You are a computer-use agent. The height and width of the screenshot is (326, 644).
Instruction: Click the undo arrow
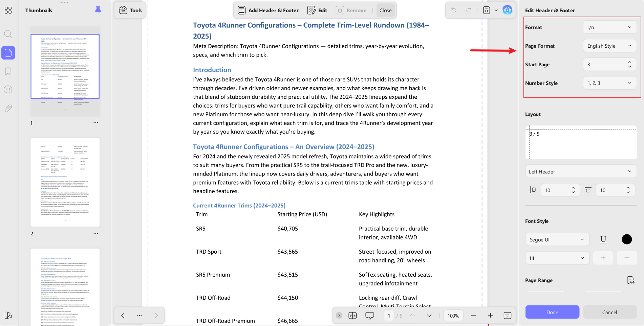pos(454,10)
